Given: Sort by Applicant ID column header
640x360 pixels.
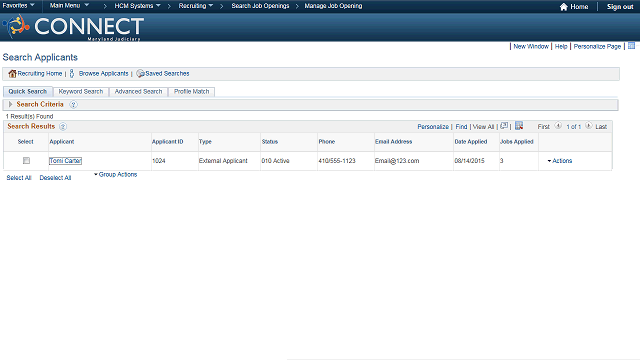Looking at the screenshot, I should pos(168,142).
